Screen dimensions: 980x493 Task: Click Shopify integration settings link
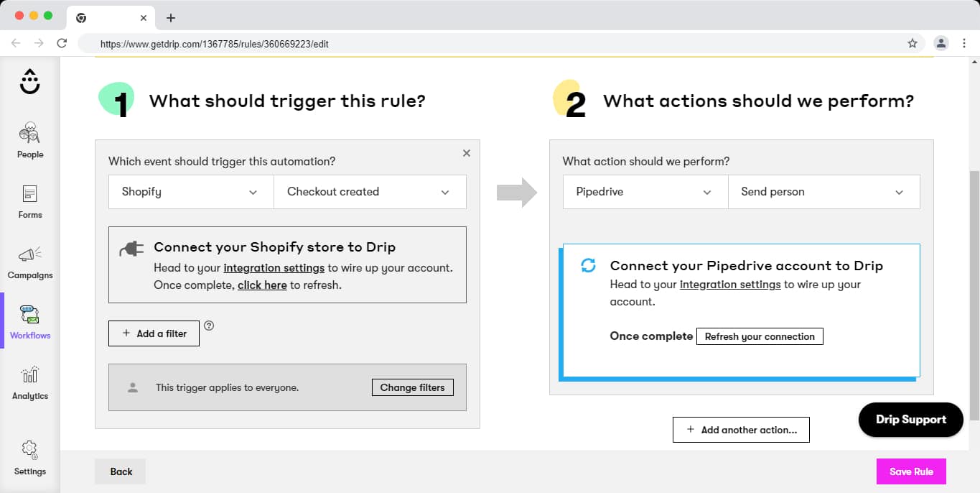(274, 268)
